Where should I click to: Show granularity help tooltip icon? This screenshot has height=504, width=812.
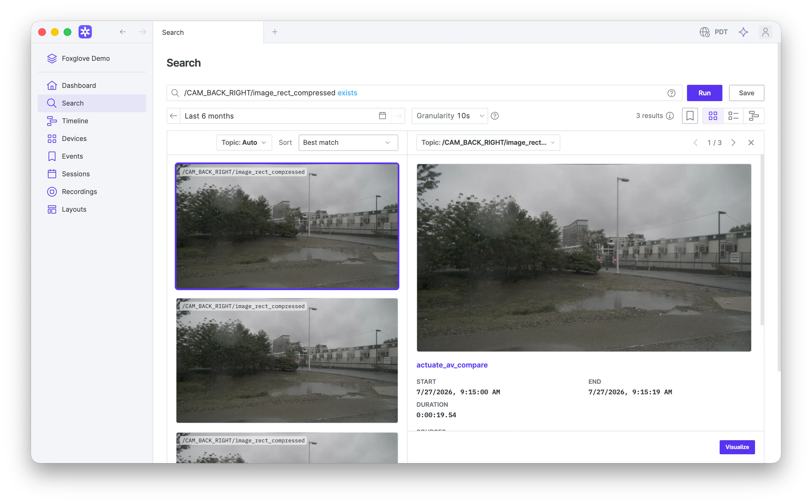[495, 116]
